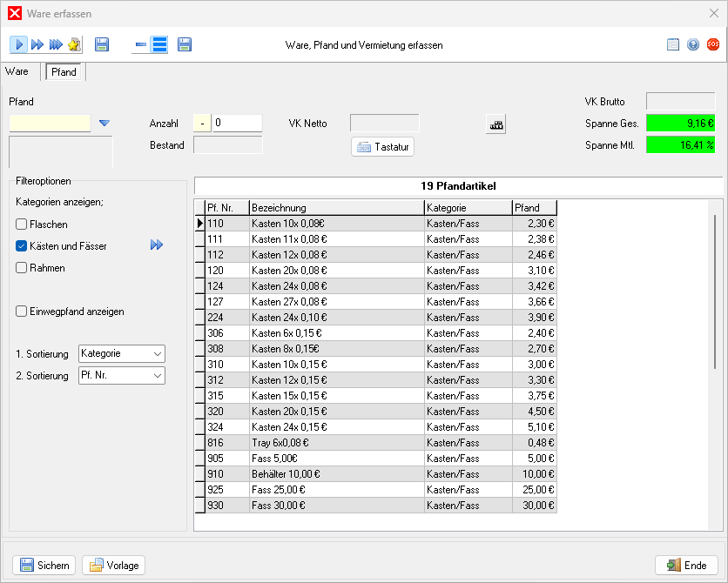This screenshot has height=583, width=728.
Task: Click the document with star toolbar icon
Action: click(x=74, y=44)
